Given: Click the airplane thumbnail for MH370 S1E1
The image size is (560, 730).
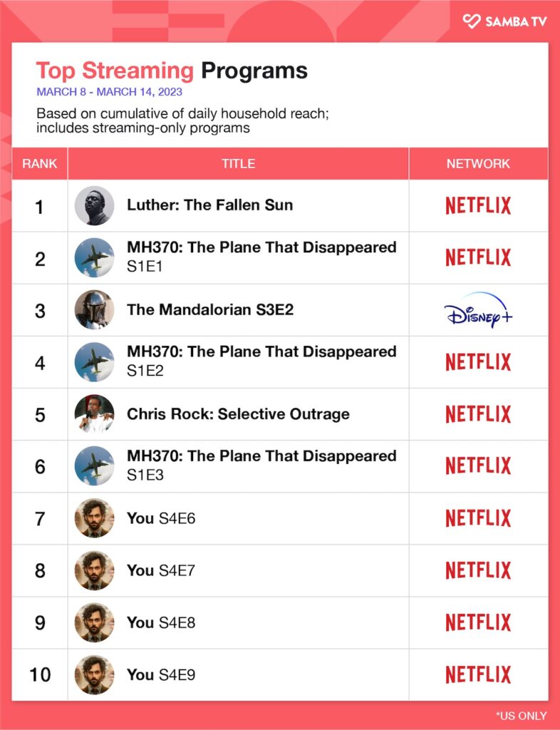Looking at the screenshot, I should tap(94, 258).
